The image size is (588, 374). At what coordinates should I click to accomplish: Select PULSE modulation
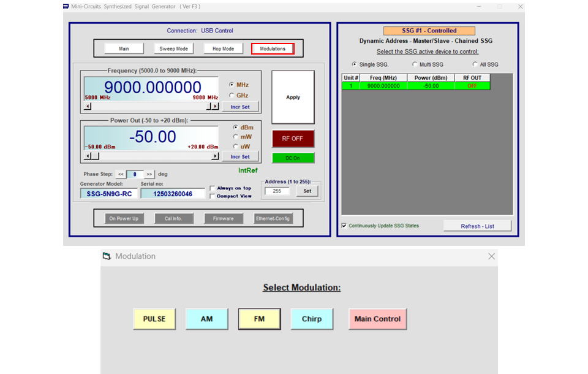(154, 319)
